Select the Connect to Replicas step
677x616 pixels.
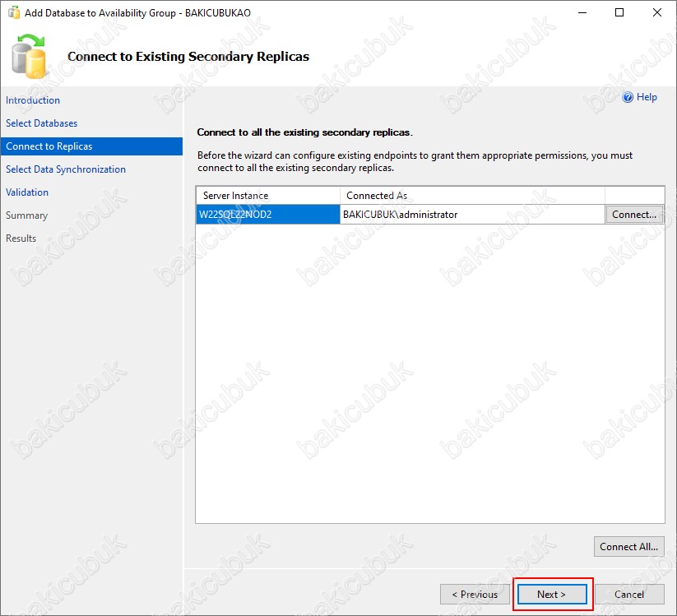(x=49, y=146)
